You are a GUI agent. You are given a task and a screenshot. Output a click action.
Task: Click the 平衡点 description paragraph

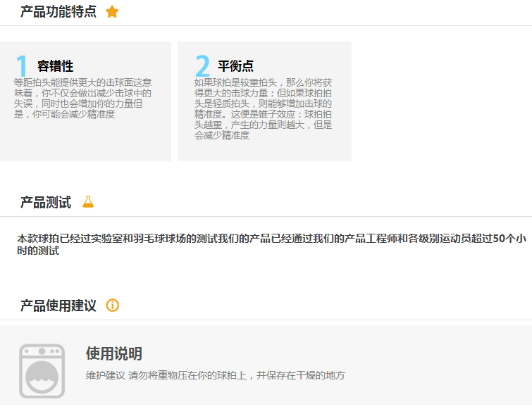[263, 108]
